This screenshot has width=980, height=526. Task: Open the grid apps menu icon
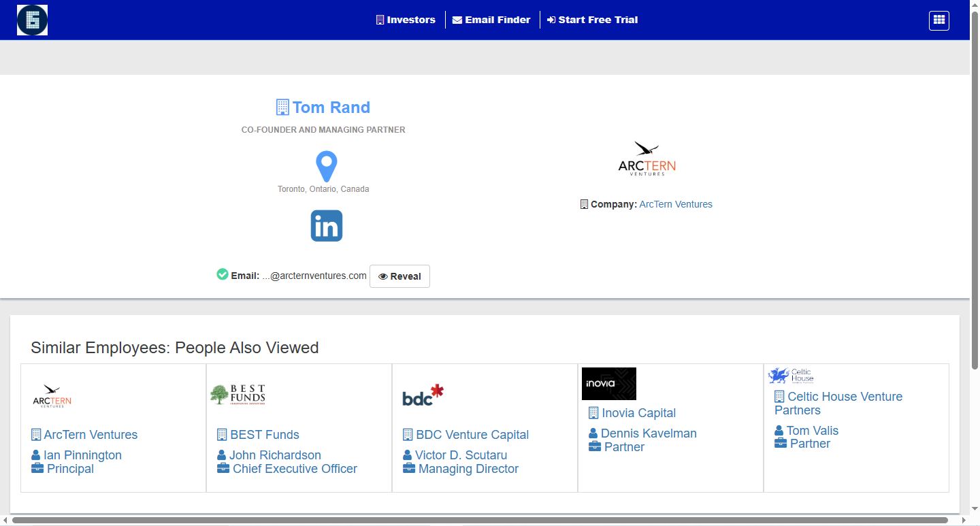pos(939,20)
